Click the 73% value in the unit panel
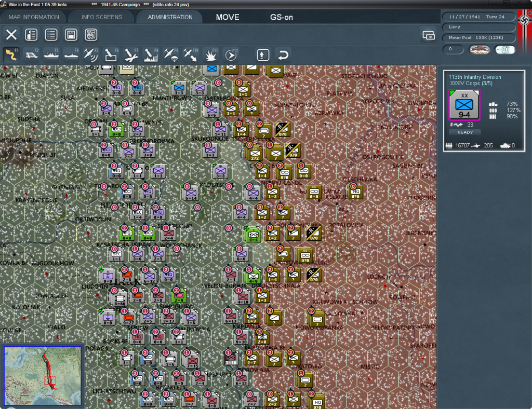Viewport: 532px width, 409px height. click(512, 104)
